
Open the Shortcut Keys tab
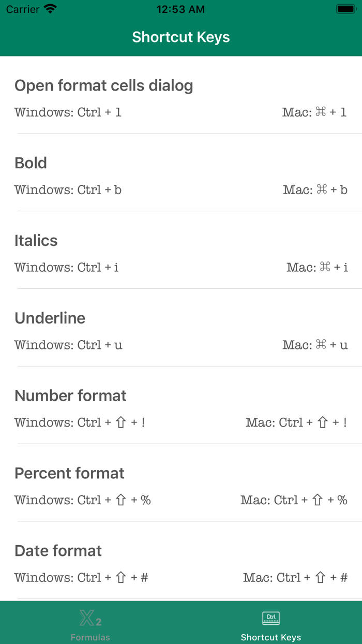[271, 624]
